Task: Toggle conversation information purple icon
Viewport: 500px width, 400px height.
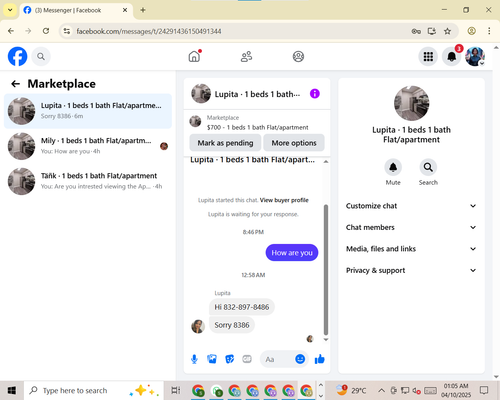Action: click(315, 94)
